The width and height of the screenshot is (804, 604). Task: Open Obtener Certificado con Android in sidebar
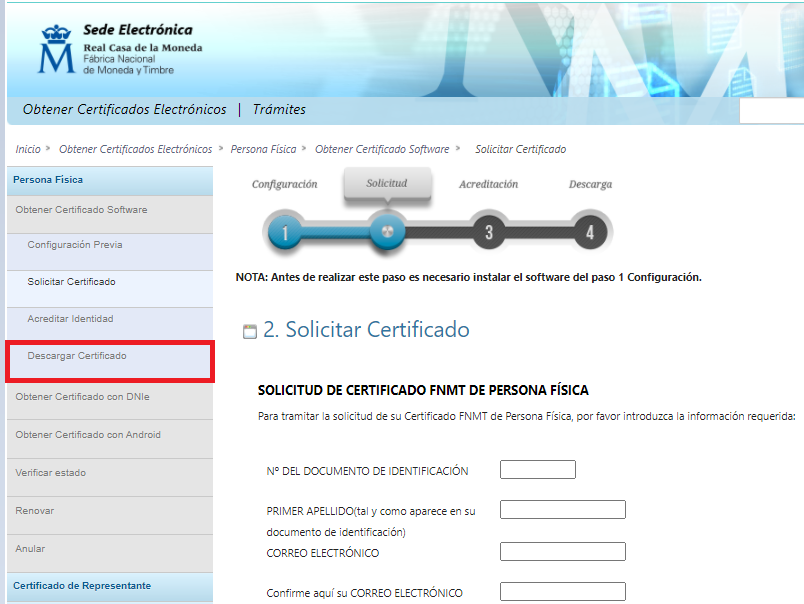click(110, 439)
